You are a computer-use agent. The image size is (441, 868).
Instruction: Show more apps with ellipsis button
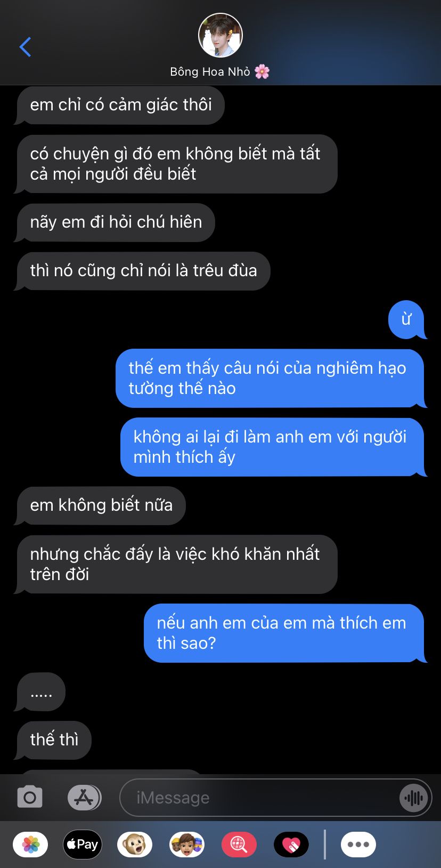(x=358, y=845)
